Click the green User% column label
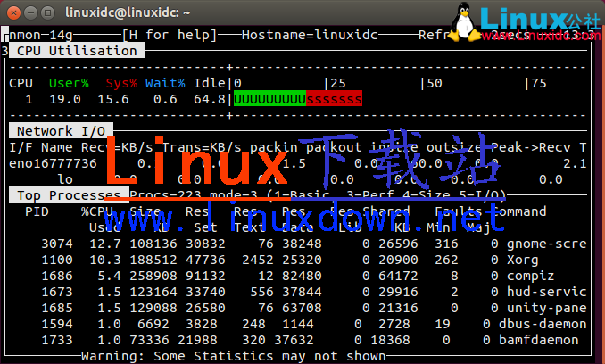 tap(69, 83)
